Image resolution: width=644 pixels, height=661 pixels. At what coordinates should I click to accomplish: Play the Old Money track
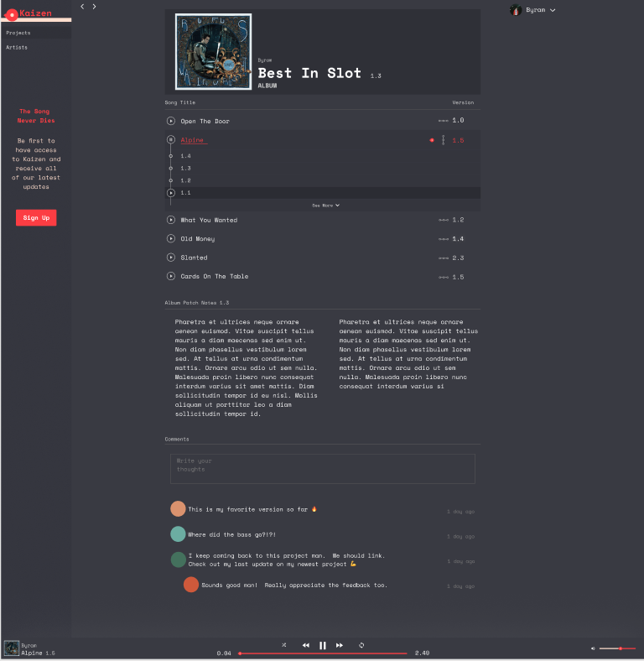point(171,238)
